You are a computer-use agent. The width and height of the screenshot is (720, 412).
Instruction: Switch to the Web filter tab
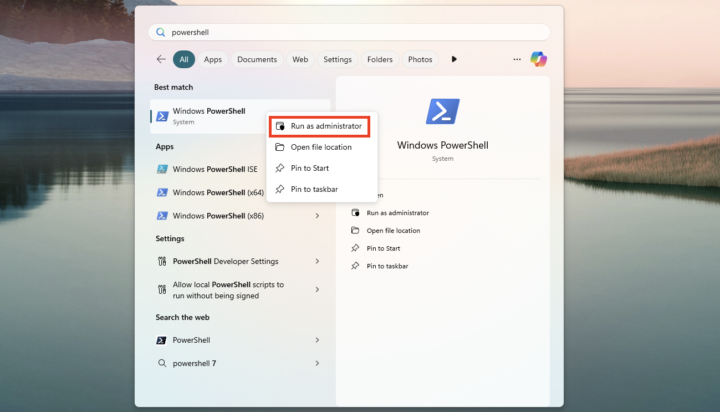pos(300,59)
